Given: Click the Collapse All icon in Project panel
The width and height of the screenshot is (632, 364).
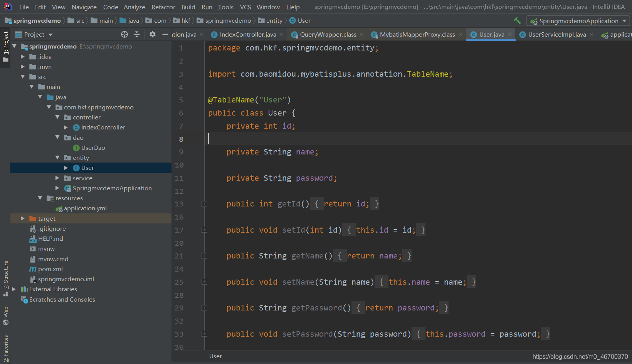Looking at the screenshot, I should click(137, 34).
